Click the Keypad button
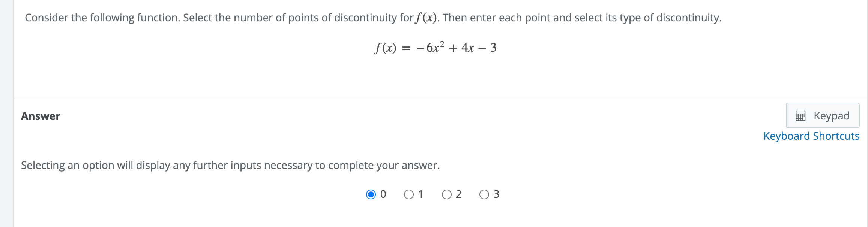Viewport: 868px width, 227px height. [822, 116]
